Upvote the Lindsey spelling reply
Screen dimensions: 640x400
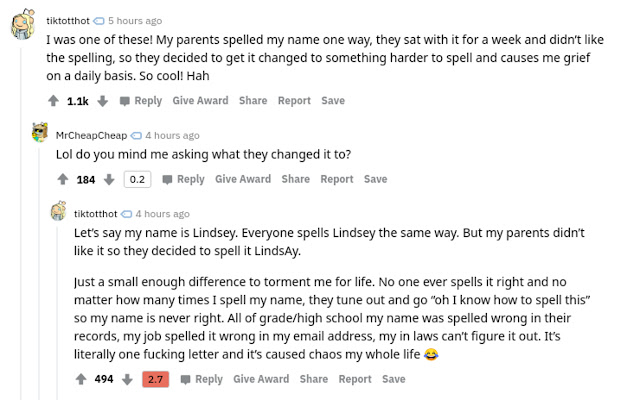click(x=81, y=380)
